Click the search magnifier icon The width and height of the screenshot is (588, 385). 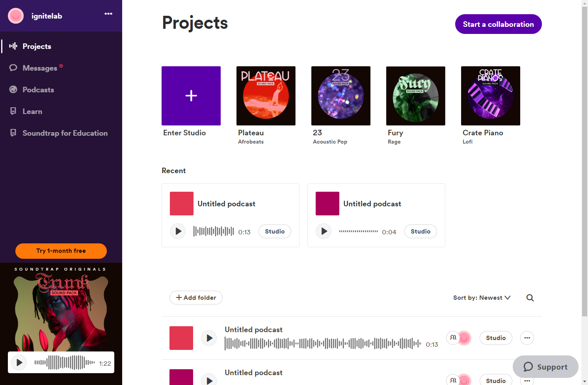coord(530,298)
